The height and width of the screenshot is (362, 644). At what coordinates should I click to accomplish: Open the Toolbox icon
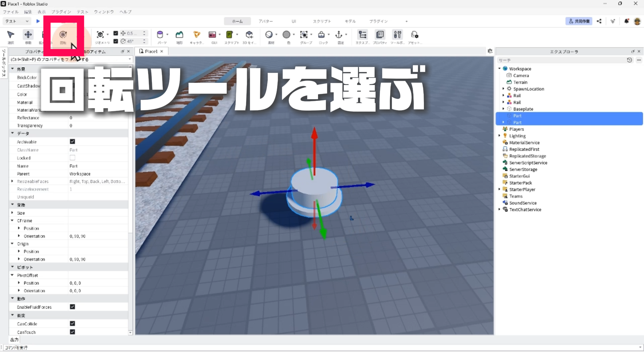[x=397, y=35]
